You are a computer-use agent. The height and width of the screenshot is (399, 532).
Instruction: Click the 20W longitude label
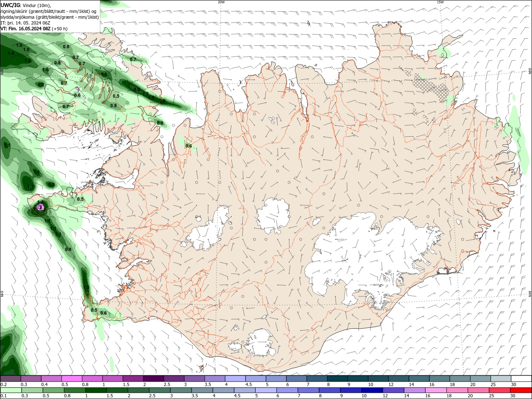point(221,2)
